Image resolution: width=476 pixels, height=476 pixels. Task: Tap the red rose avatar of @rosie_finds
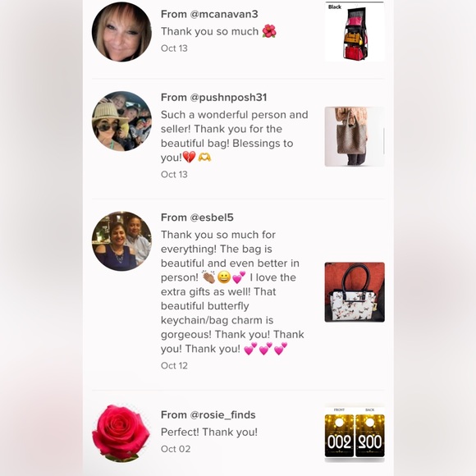click(x=121, y=433)
